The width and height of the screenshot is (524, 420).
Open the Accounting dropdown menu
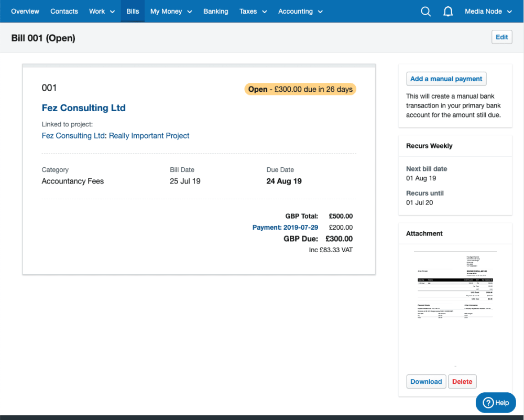(x=300, y=12)
